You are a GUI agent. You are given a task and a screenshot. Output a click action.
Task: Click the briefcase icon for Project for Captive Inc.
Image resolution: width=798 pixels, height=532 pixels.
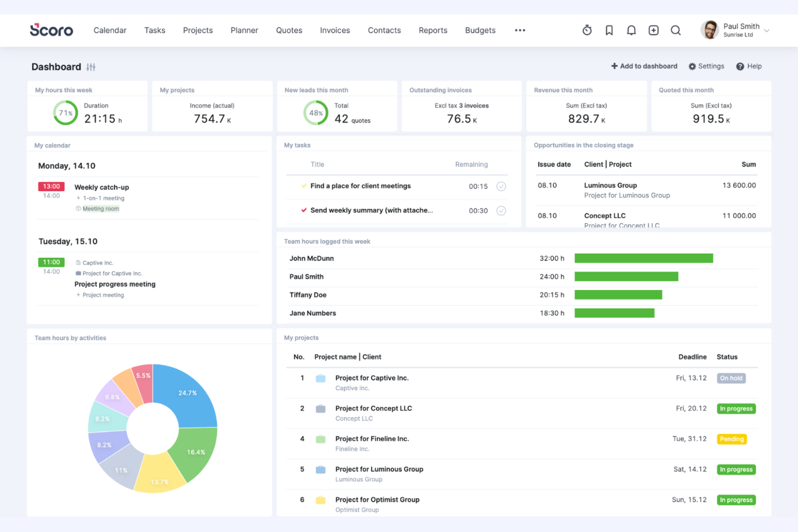[321, 378]
